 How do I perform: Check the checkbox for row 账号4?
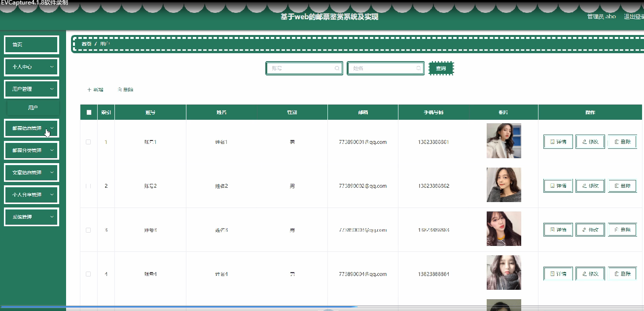tap(88, 274)
